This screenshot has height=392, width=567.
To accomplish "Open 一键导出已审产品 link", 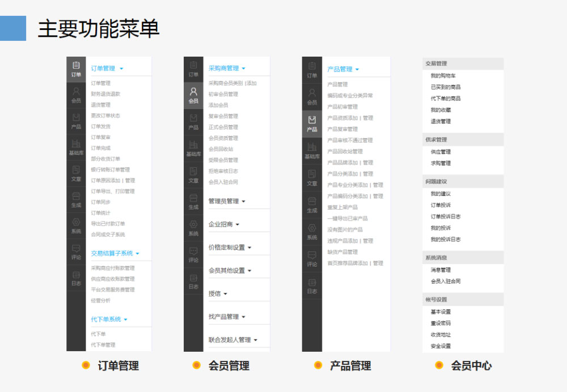I will pyautogui.click(x=348, y=219).
